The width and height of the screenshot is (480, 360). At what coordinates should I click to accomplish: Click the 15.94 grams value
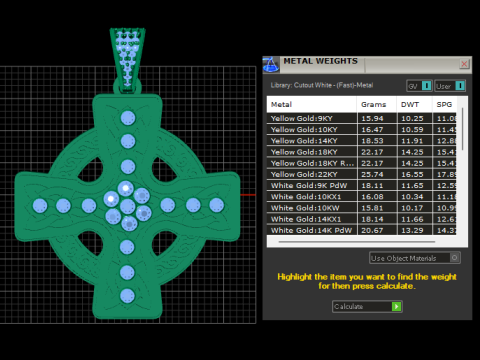click(372, 118)
